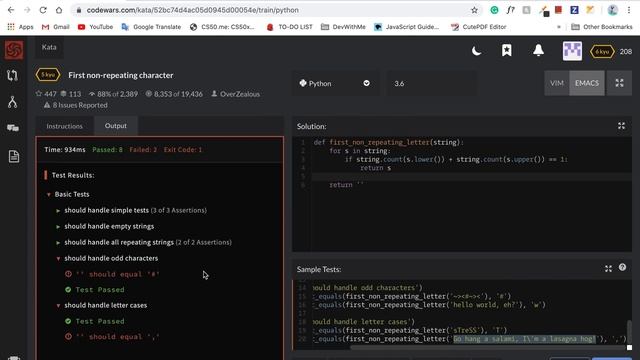Open the Train sidebar icon

point(12,75)
